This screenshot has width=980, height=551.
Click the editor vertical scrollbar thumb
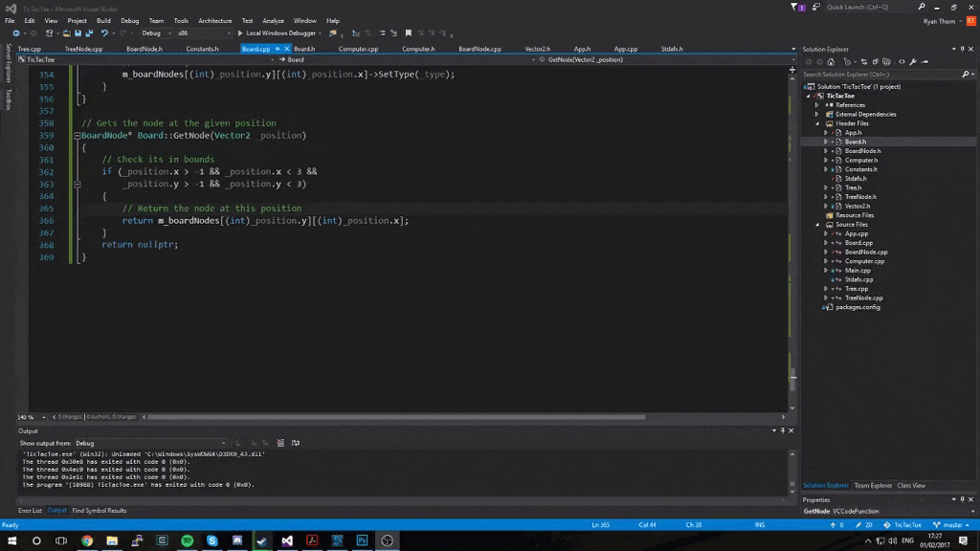[792, 380]
